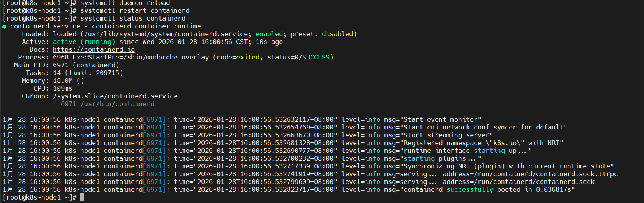The width and height of the screenshot is (644, 203).
Task: Click the green status dot before containerd.service
Action: click(4, 26)
